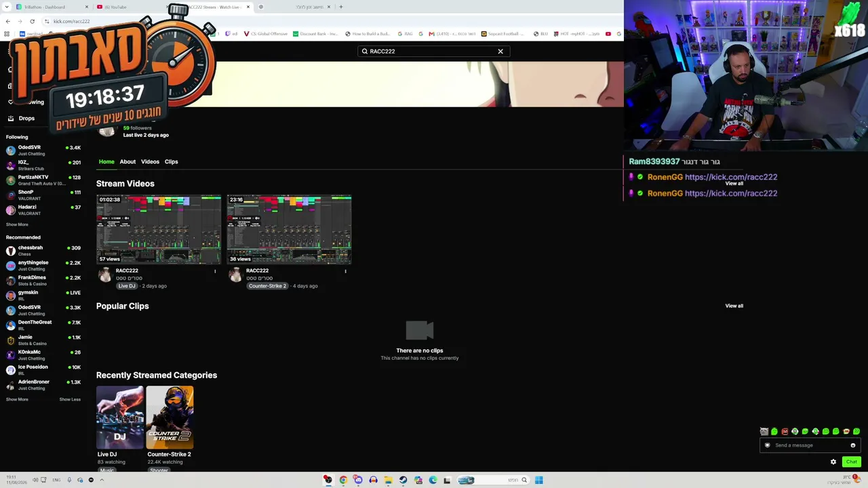This screenshot has height=488, width=868.
Task: Open options menu for the 01:02:38 video
Action: click(x=215, y=271)
